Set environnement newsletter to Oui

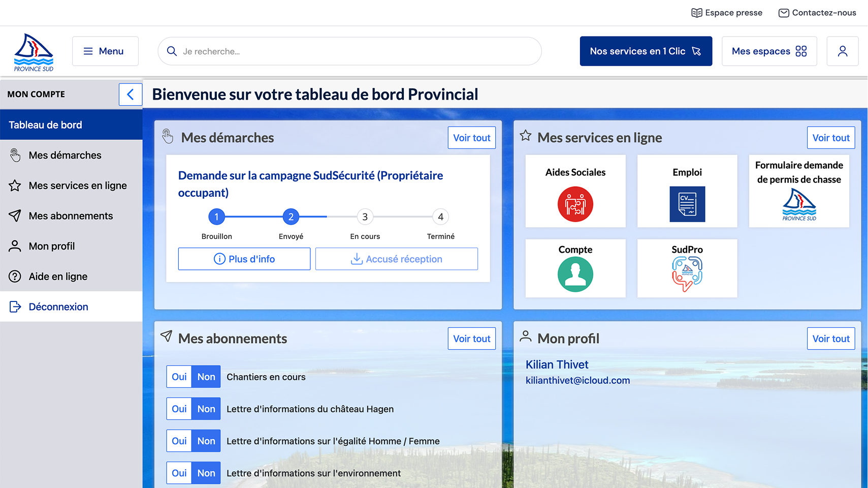point(179,473)
